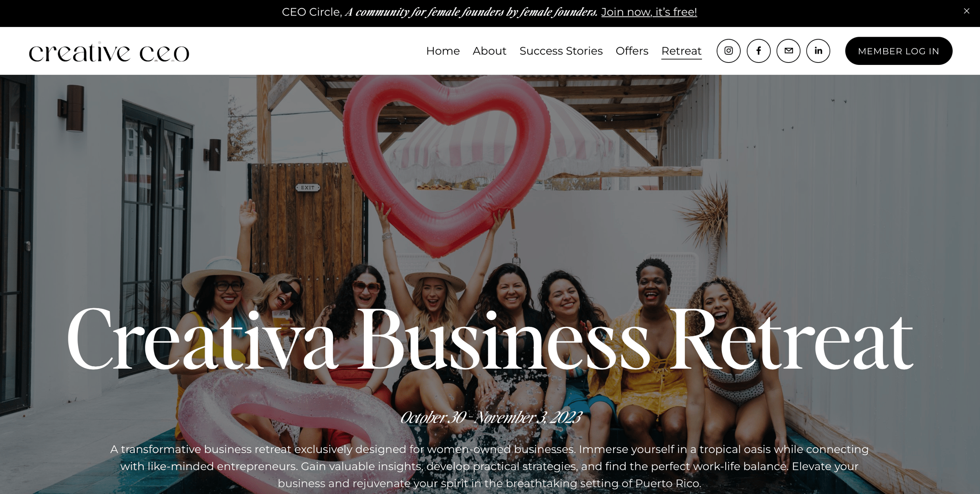Open the Offers menu item
Image resolution: width=980 pixels, height=494 pixels.
(632, 51)
